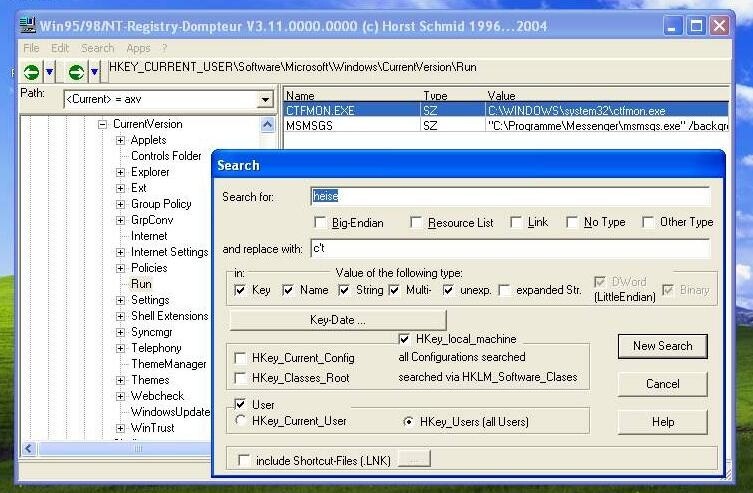The width and height of the screenshot is (753, 493).
Task: Uncheck the Key search checkbox
Action: (240, 290)
